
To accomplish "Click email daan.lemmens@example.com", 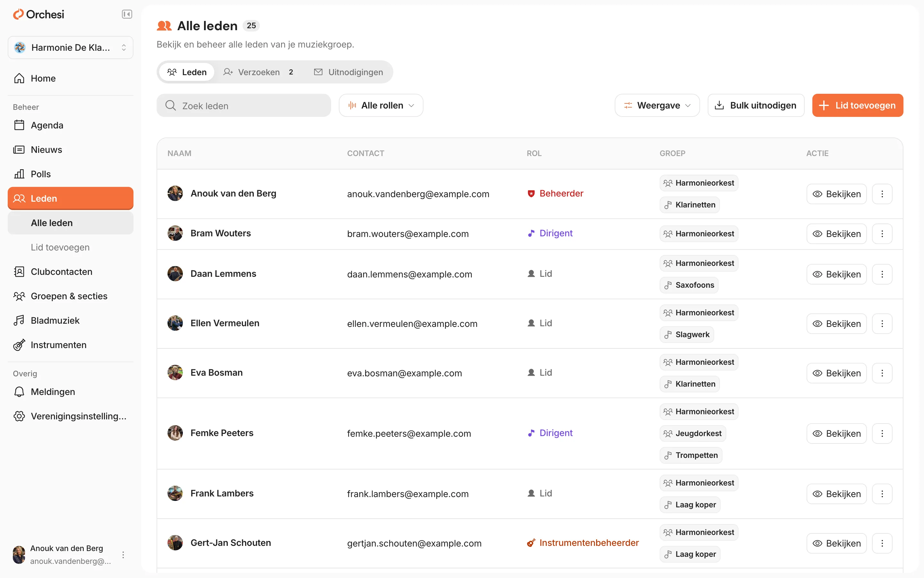I will (x=409, y=275).
